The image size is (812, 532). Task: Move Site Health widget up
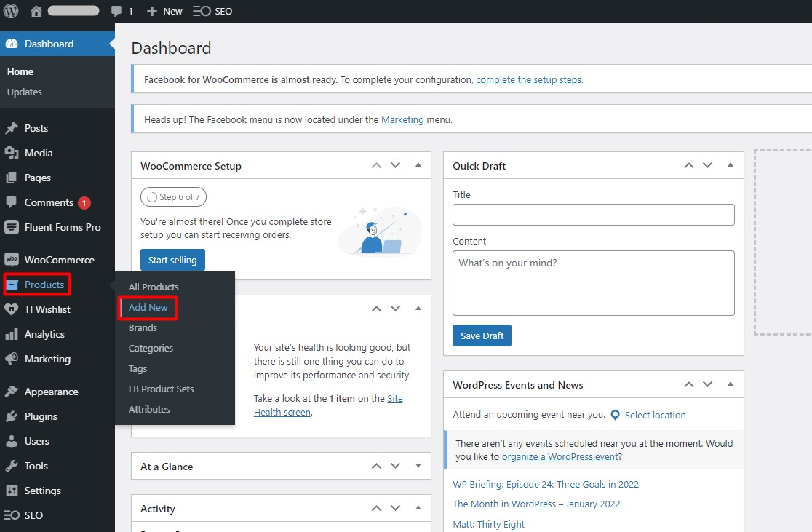click(x=376, y=309)
